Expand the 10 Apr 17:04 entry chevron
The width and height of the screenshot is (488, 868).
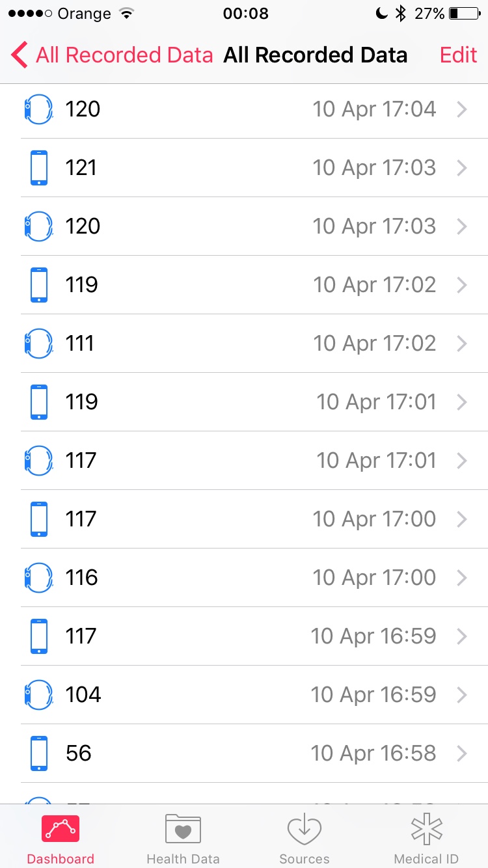[462, 109]
